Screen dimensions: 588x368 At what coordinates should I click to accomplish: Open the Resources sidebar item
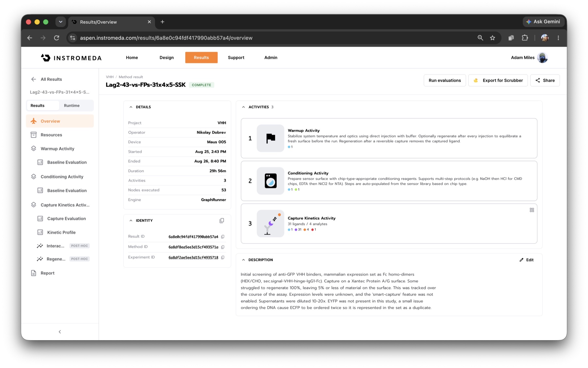pyautogui.click(x=51, y=135)
